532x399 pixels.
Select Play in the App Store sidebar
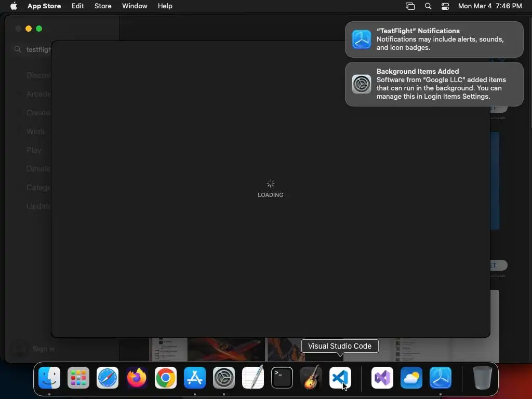[34, 150]
